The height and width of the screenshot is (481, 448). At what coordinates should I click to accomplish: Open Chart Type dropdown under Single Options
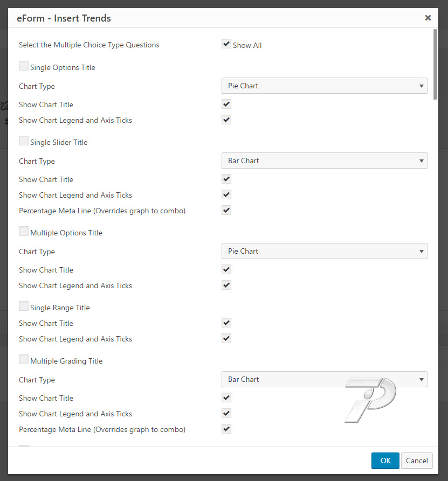coord(324,86)
